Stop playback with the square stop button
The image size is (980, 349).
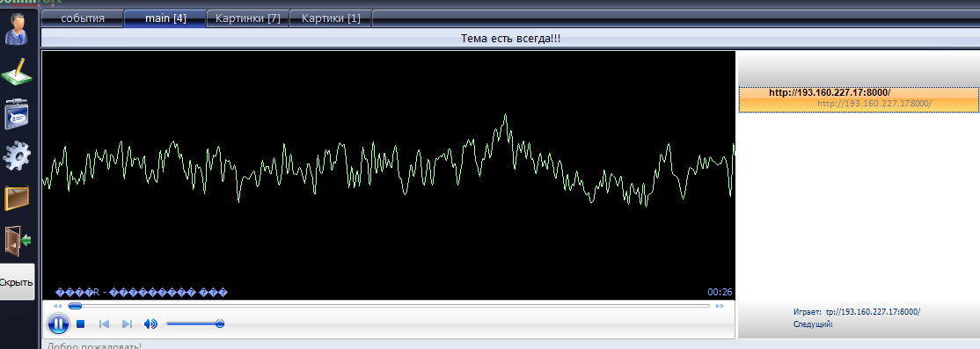81,324
